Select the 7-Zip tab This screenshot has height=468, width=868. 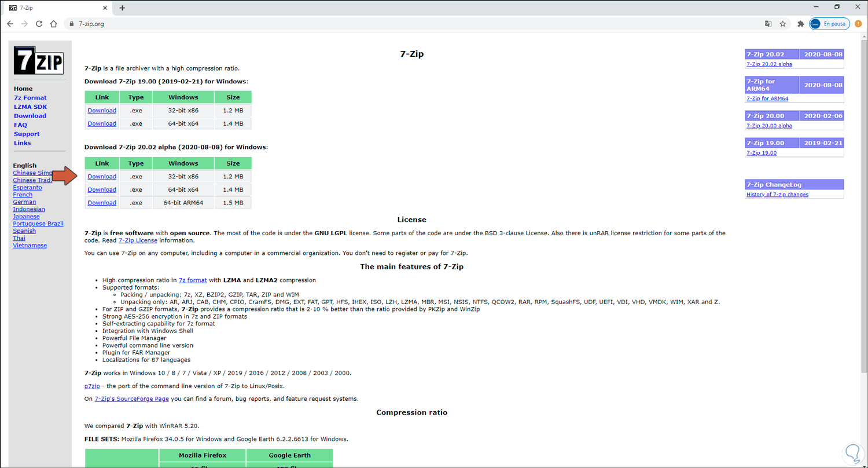tap(59, 8)
